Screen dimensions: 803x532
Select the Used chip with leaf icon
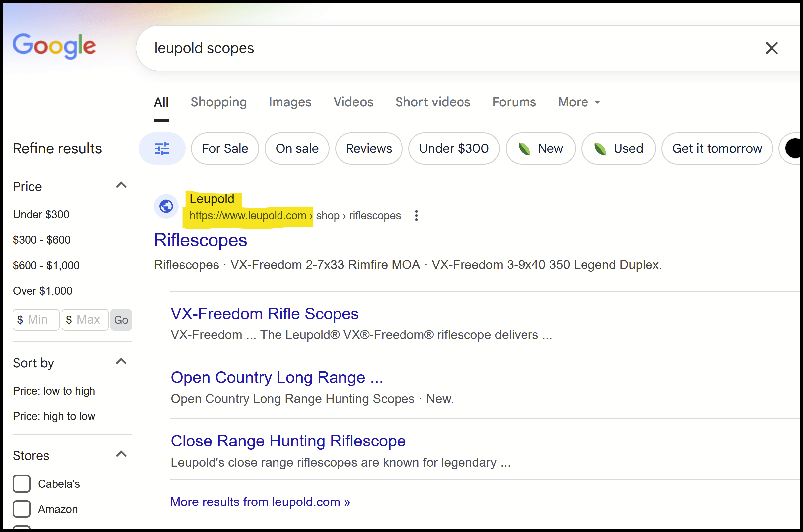(x=618, y=148)
